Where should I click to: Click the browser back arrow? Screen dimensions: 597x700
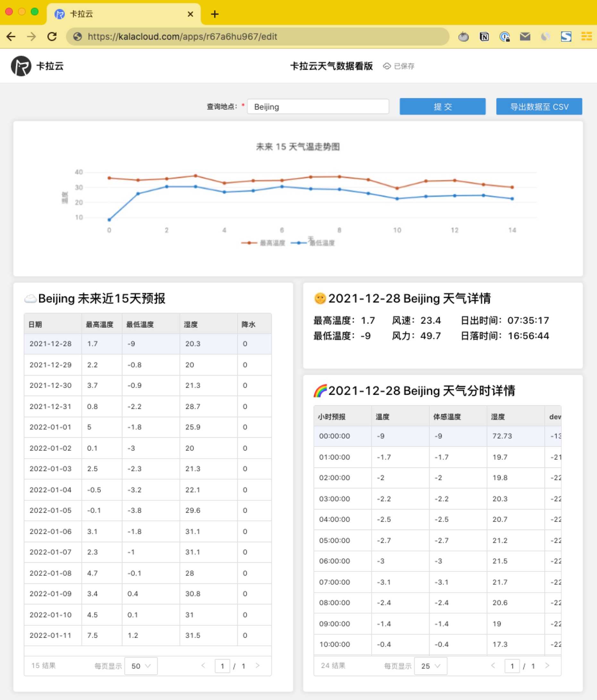[x=11, y=37]
